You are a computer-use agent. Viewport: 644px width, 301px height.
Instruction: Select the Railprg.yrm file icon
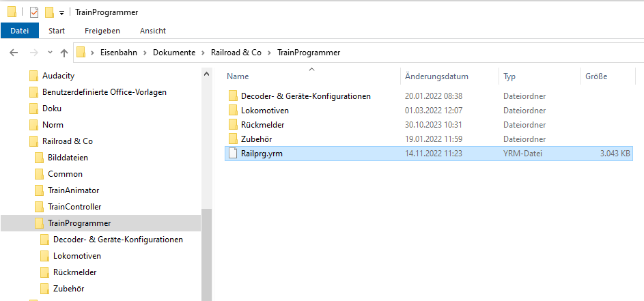click(x=233, y=154)
